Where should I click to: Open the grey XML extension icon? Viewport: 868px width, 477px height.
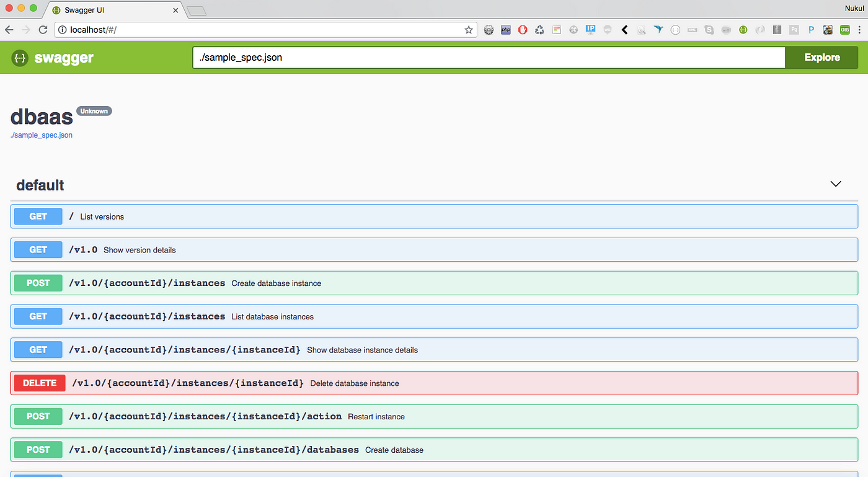pyautogui.click(x=692, y=30)
